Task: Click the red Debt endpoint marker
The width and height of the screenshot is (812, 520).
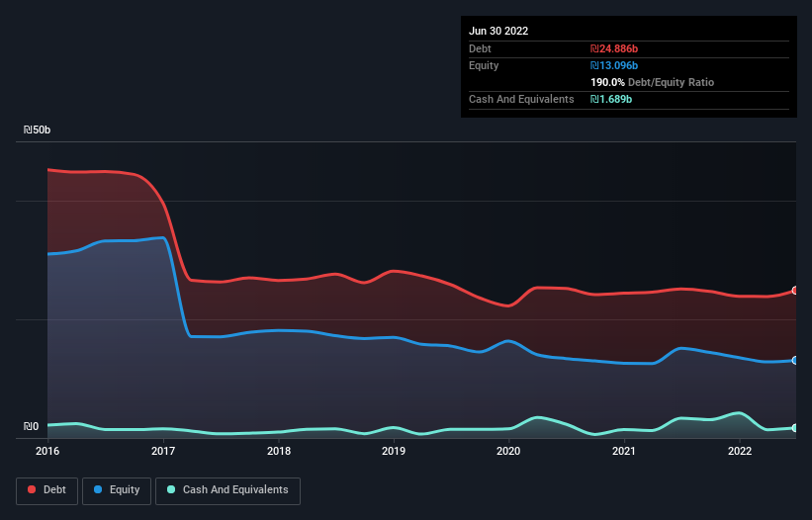Action: click(x=795, y=291)
